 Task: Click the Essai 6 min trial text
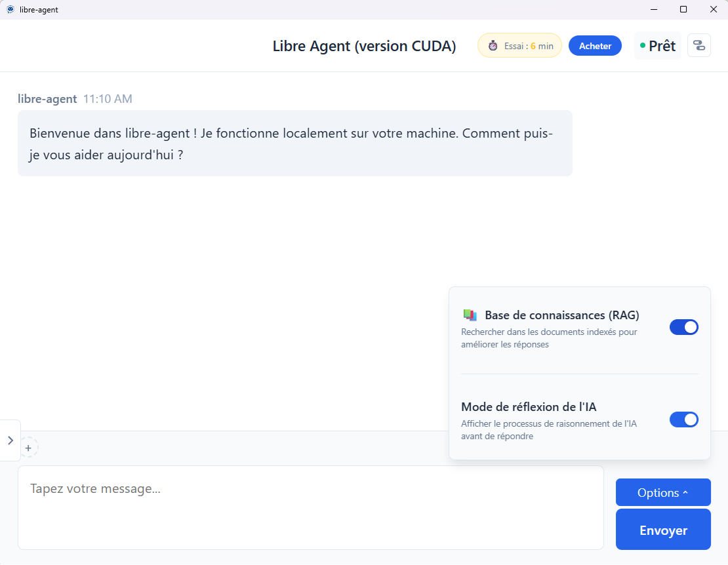click(x=529, y=46)
